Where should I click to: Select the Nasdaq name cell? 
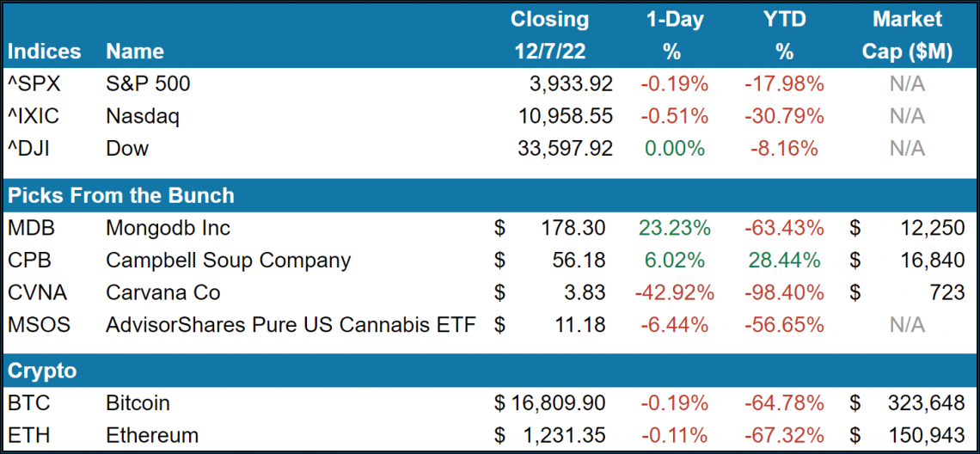coord(143,116)
